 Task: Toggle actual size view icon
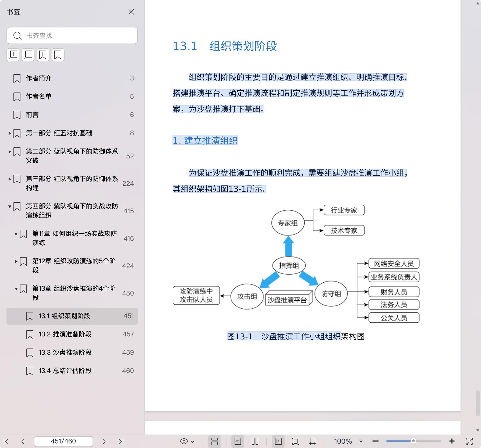(x=278, y=441)
